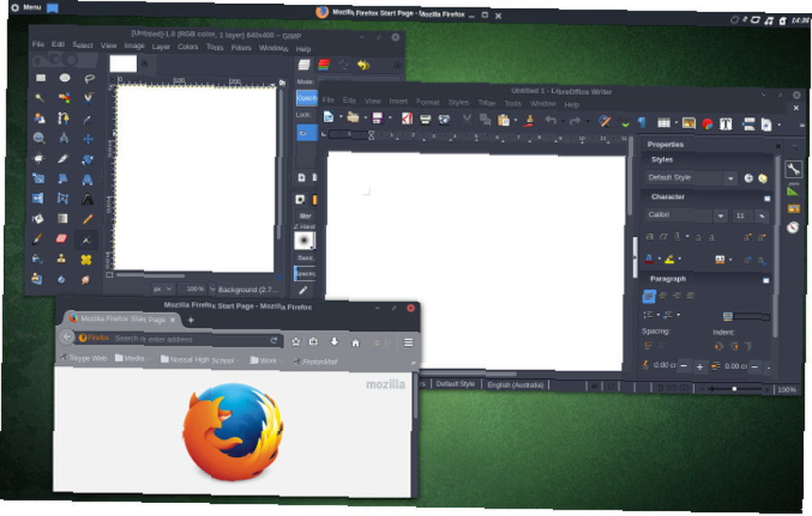
Task: Open the Paste dropdown arrow in Writer toolbar
Action: pyautogui.click(x=516, y=121)
